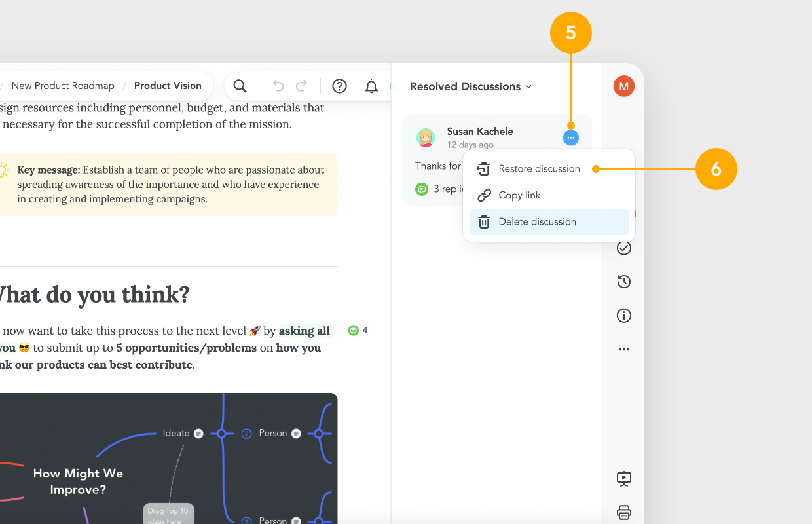Click the 'Drag Top 10 ideas here' box

[x=169, y=515]
